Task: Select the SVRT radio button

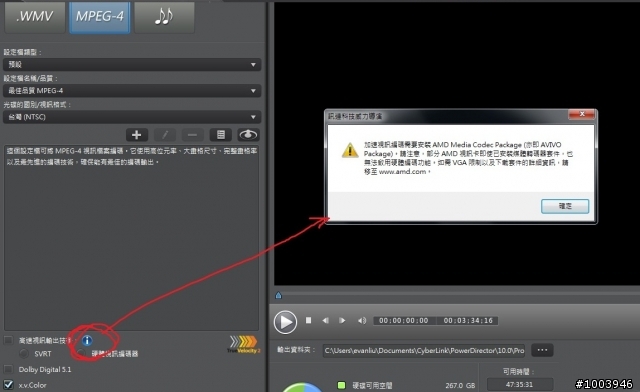Action: pos(24,353)
